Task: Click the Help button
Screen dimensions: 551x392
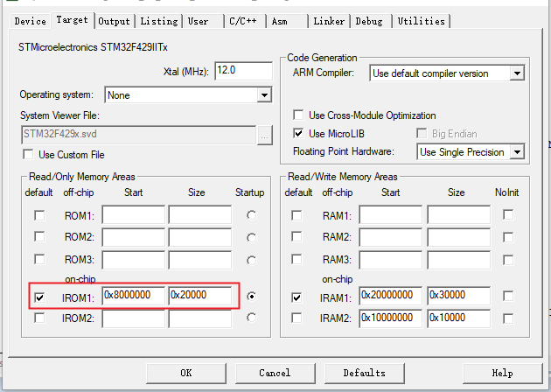Action: 503,373
